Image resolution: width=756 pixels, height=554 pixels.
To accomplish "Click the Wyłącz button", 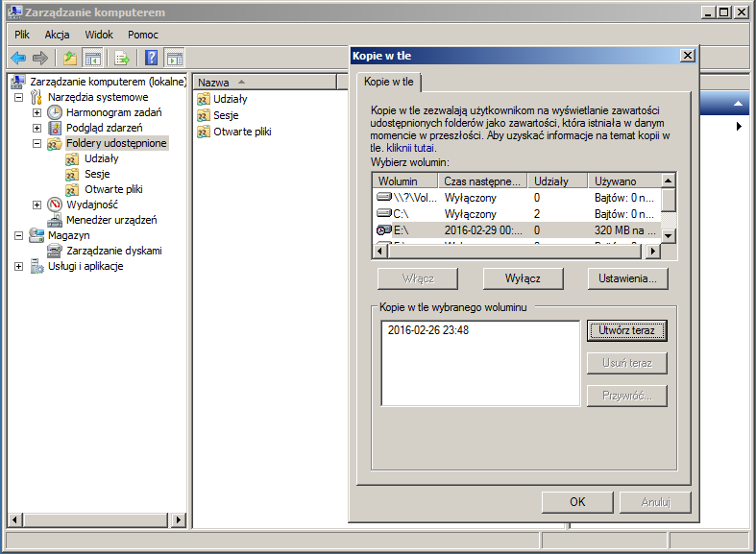I will [523, 278].
